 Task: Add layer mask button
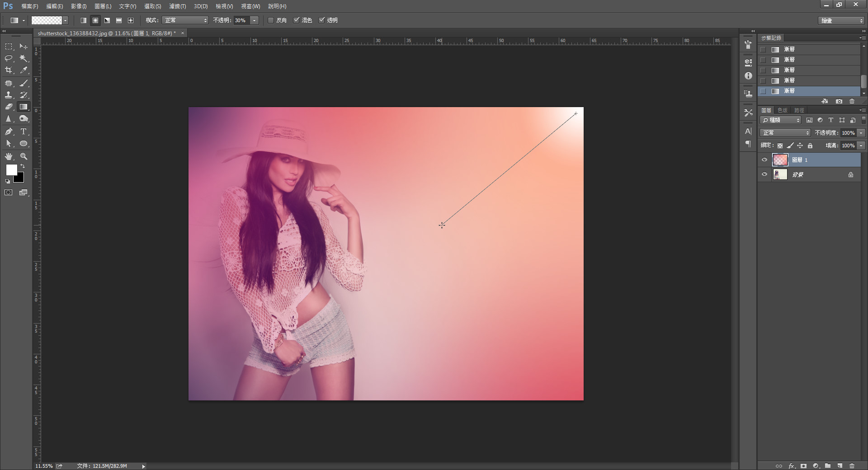pos(803,465)
